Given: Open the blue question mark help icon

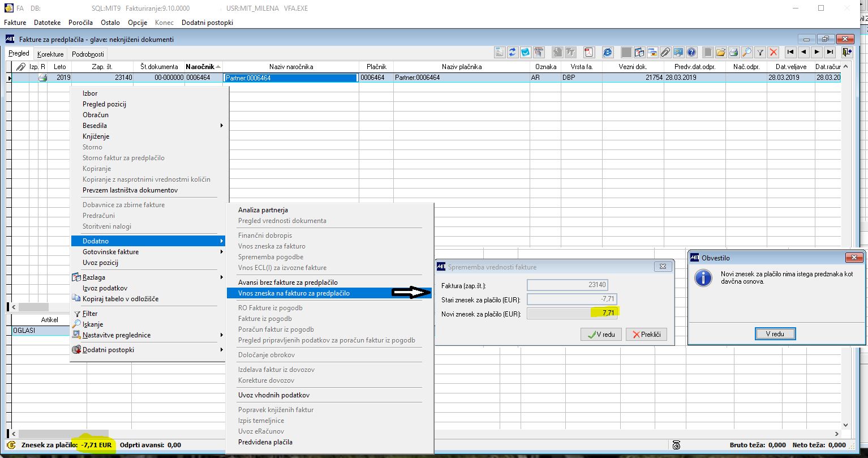Looking at the screenshot, I should (691, 52).
